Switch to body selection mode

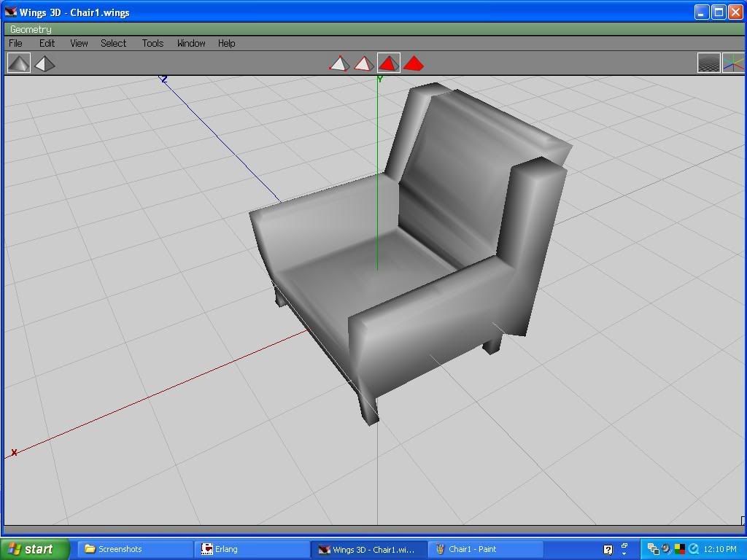pyautogui.click(x=414, y=63)
